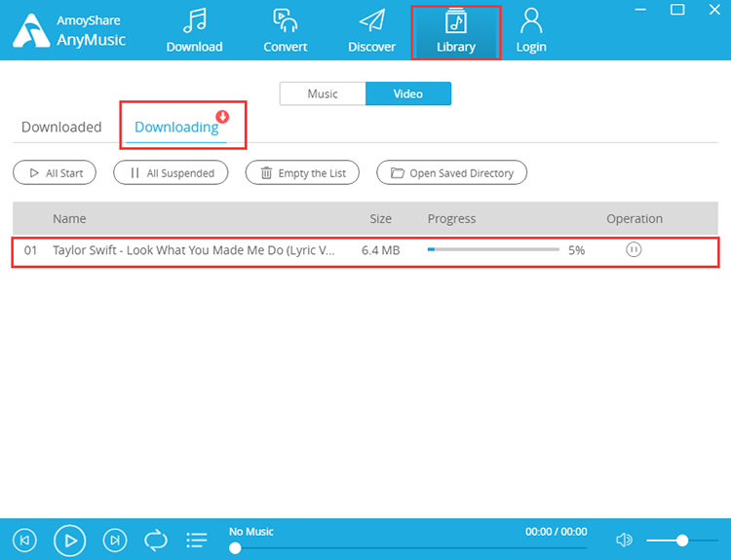This screenshot has height=560, width=731.
Task: Open the Library section
Action: [x=456, y=32]
